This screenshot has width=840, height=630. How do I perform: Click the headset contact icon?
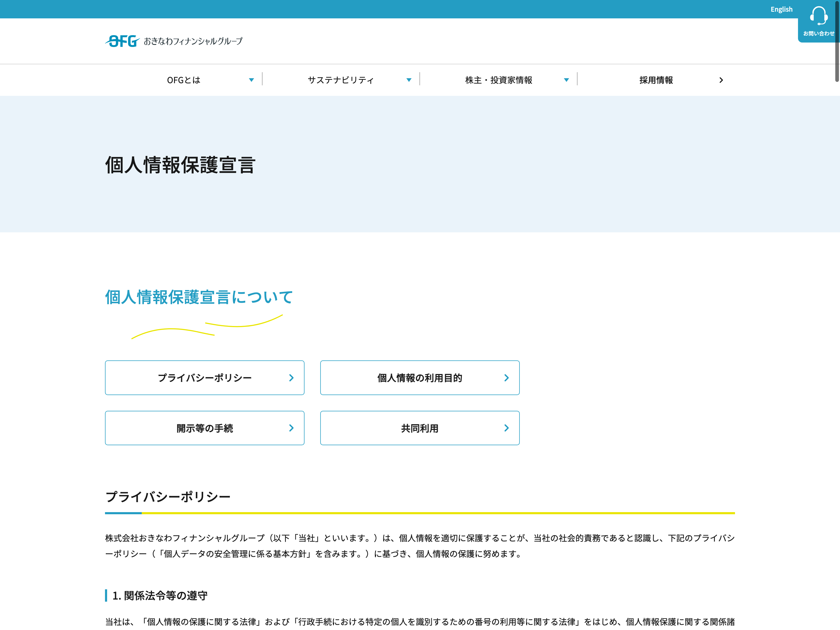pyautogui.click(x=818, y=16)
